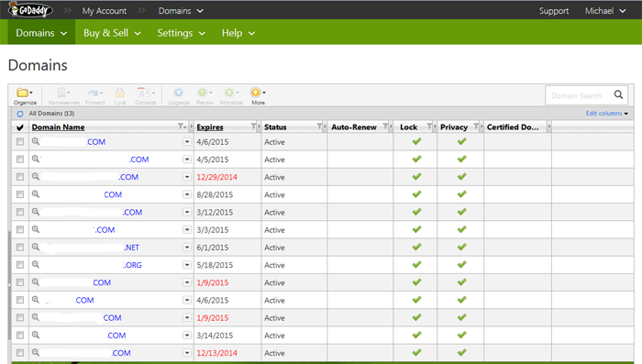Check the box for the 3/12/2015 domain
The image size is (642, 364).
tap(19, 212)
